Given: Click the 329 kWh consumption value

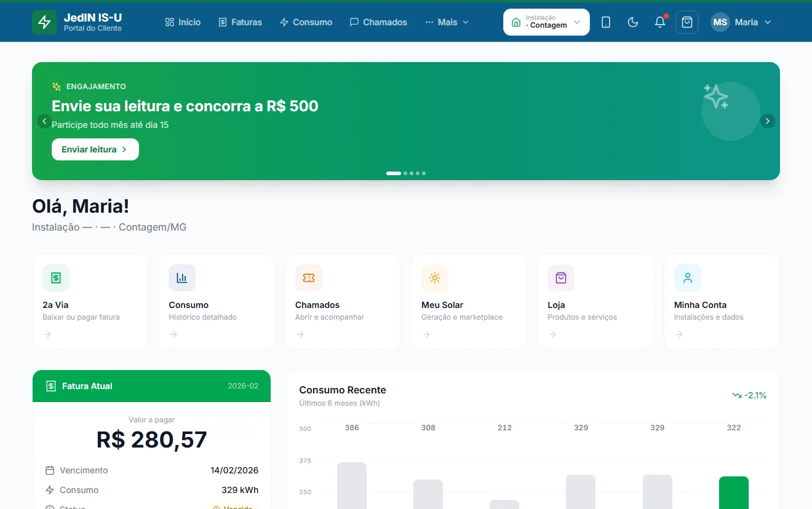Looking at the screenshot, I should (240, 490).
